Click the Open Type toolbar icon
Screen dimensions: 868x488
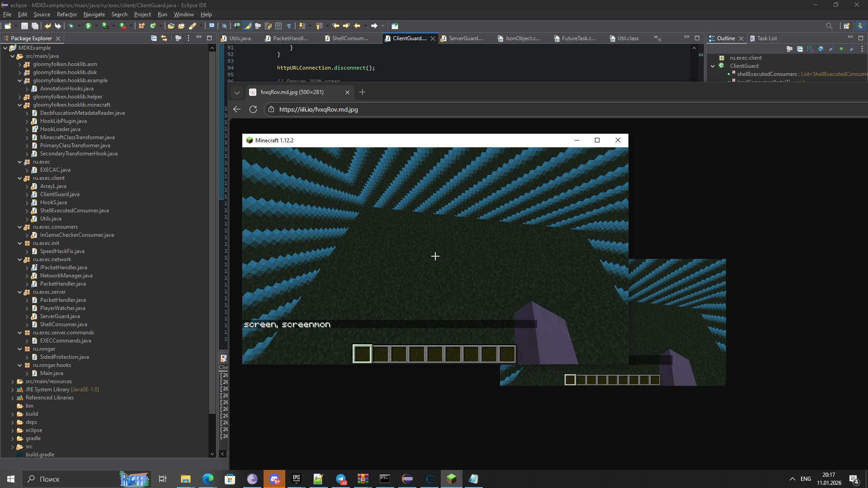pos(171,26)
